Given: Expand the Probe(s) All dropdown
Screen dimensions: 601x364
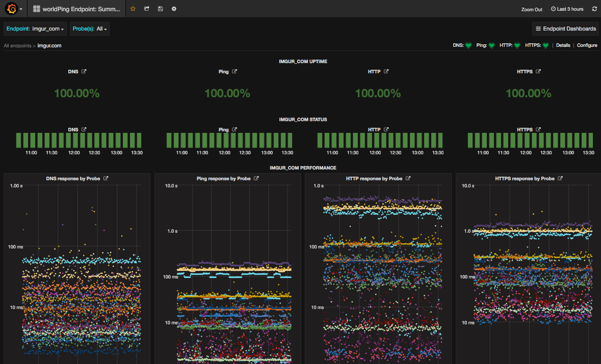Looking at the screenshot, I should [x=90, y=29].
